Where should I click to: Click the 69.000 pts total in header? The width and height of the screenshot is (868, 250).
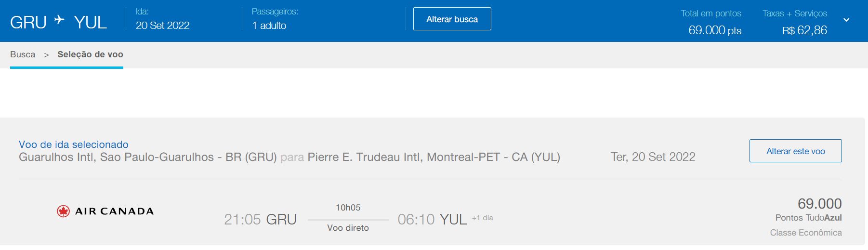coord(714,30)
